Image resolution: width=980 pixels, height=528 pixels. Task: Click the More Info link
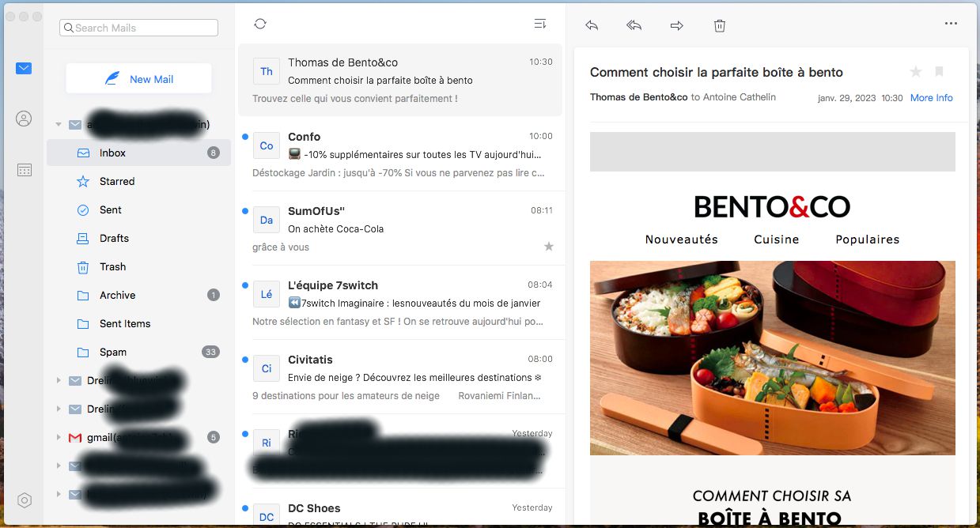coord(931,98)
